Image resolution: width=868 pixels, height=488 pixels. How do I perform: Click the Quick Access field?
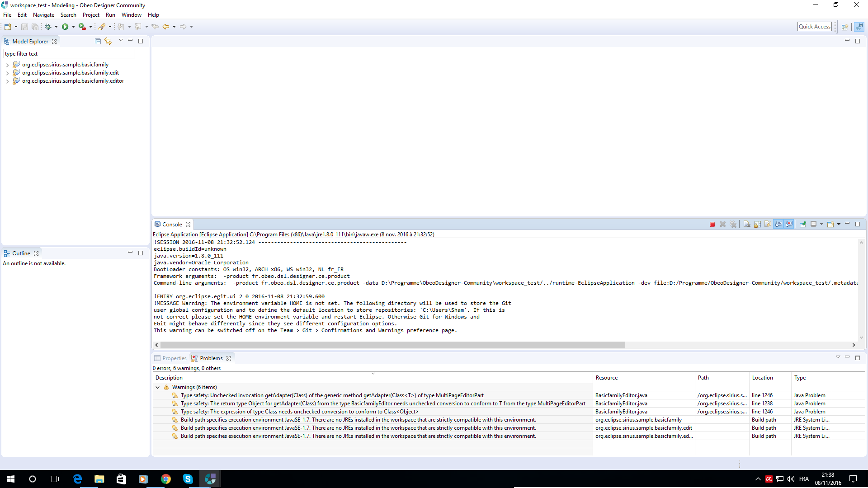814,27
